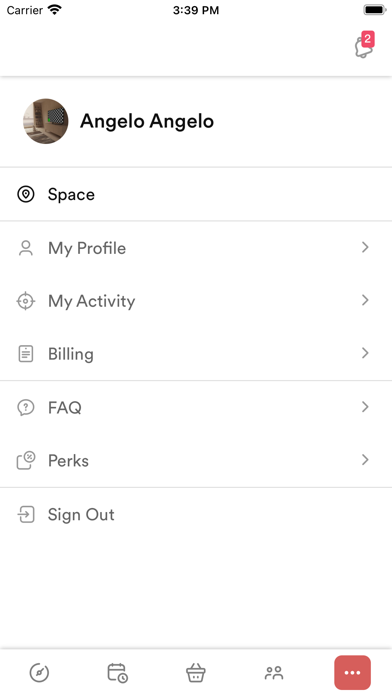Tap the Sign Out door icon
This screenshot has width=392, height=696.
click(26, 514)
